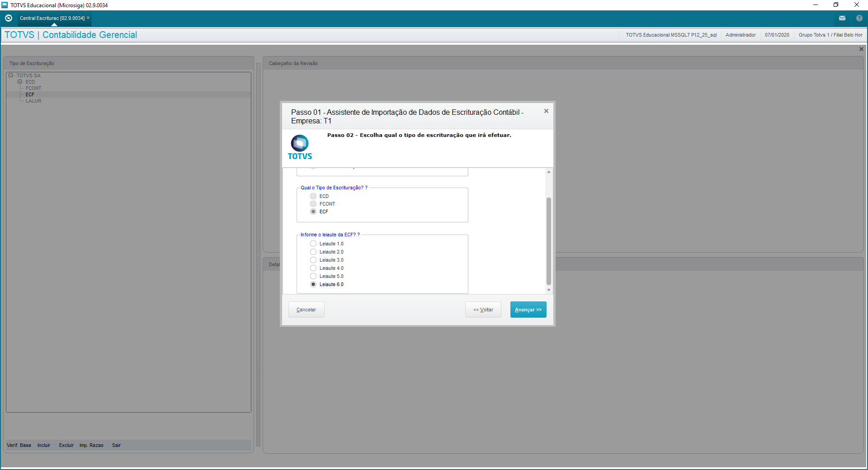Click Imp. Razao in the bottom menu
868x470 pixels.
(x=91, y=445)
